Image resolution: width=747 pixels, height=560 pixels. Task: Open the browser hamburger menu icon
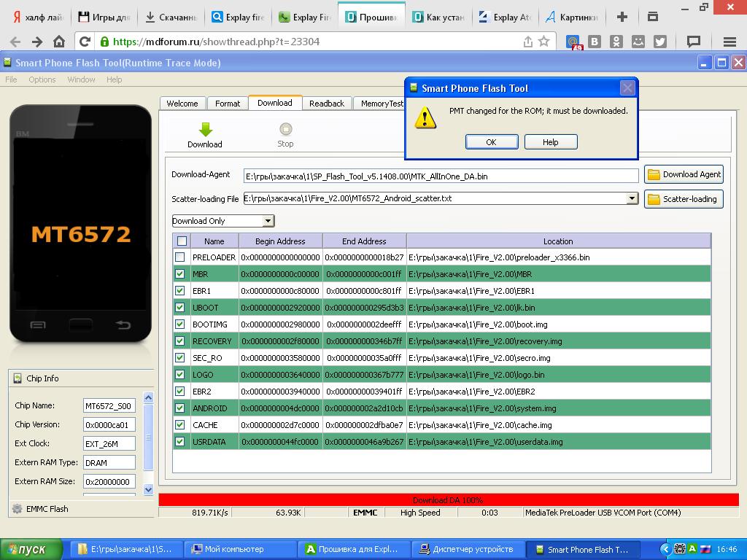coord(729,42)
